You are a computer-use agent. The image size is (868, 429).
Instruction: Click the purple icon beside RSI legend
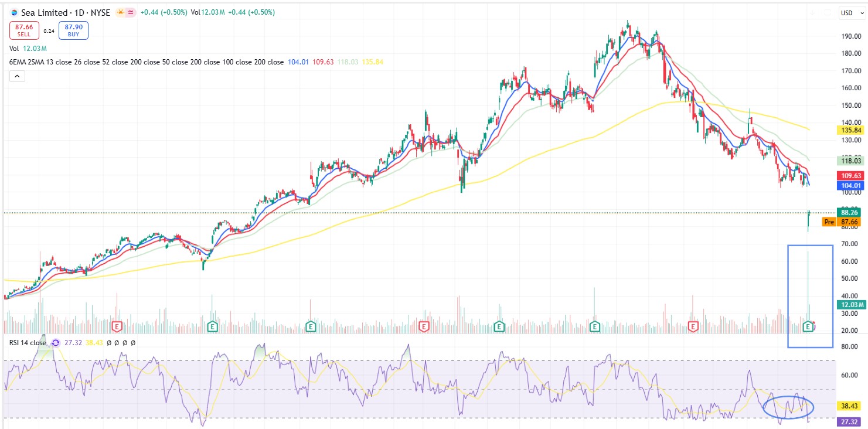56,343
